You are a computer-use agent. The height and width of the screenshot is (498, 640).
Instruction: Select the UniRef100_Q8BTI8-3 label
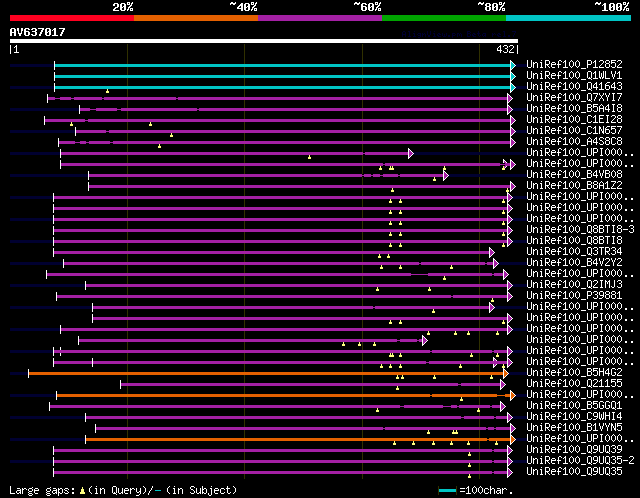(x=580, y=230)
